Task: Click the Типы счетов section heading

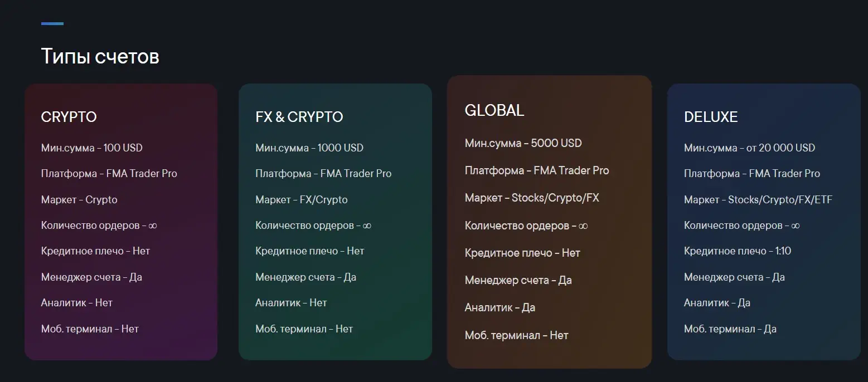Action: (x=100, y=56)
